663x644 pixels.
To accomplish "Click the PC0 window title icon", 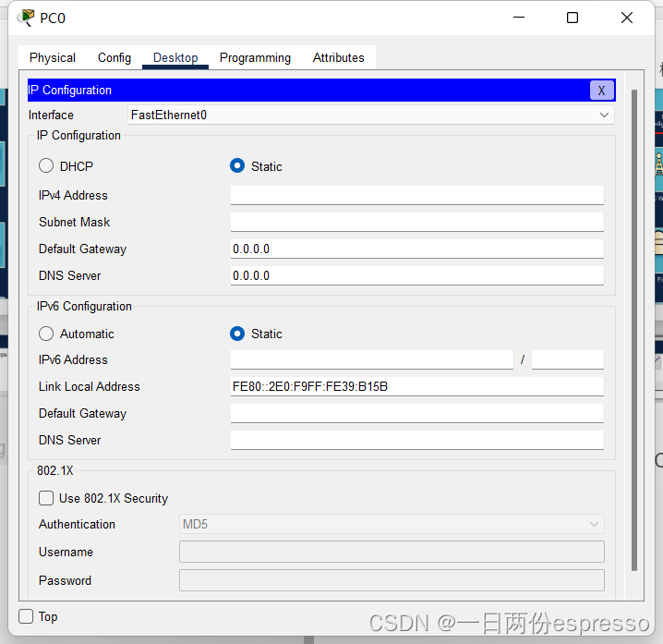I will pyautogui.click(x=26, y=18).
